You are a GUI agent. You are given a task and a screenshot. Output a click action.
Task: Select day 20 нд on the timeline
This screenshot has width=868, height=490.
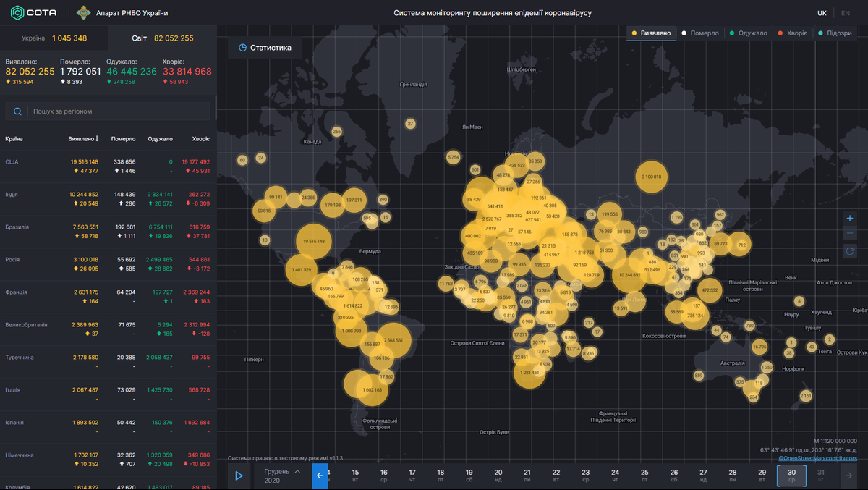point(498,476)
